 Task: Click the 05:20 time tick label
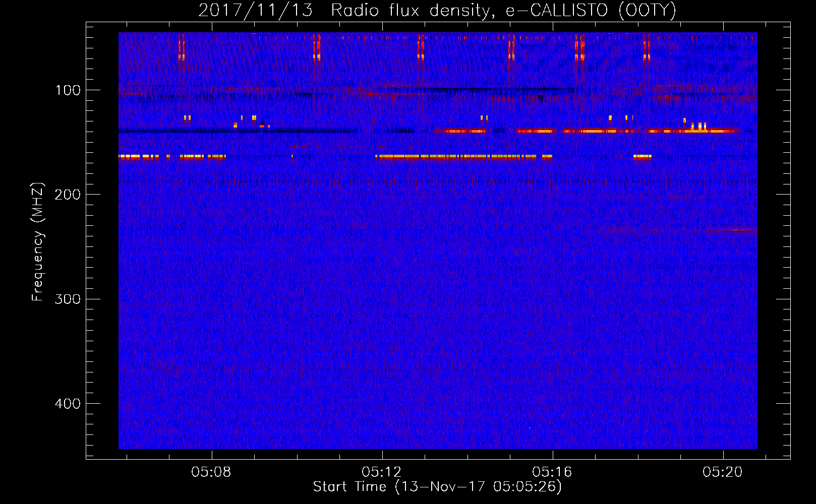click(x=723, y=472)
